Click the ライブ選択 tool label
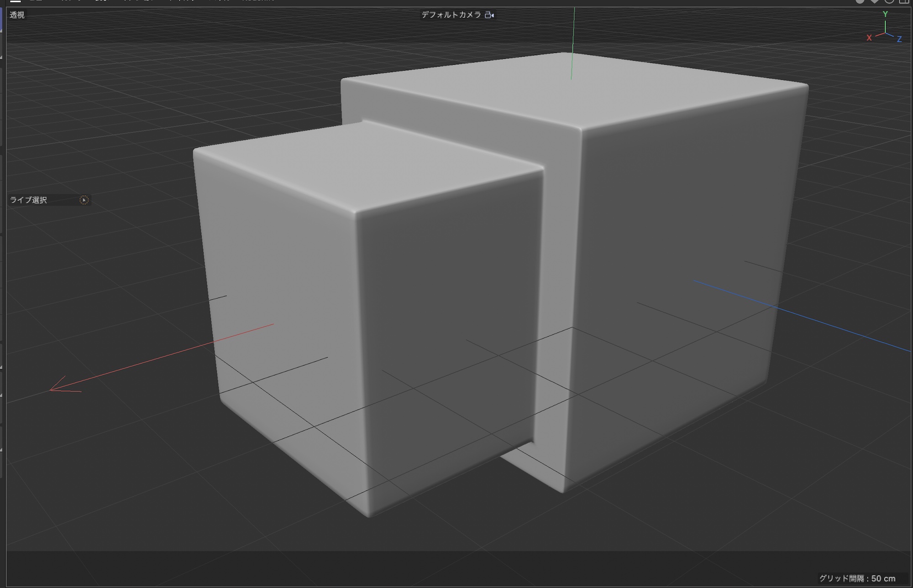Viewport: 913px width, 588px height. coord(28,200)
